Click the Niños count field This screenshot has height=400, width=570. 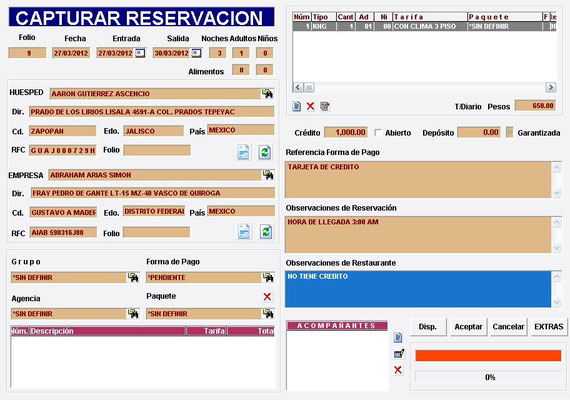[x=265, y=53]
